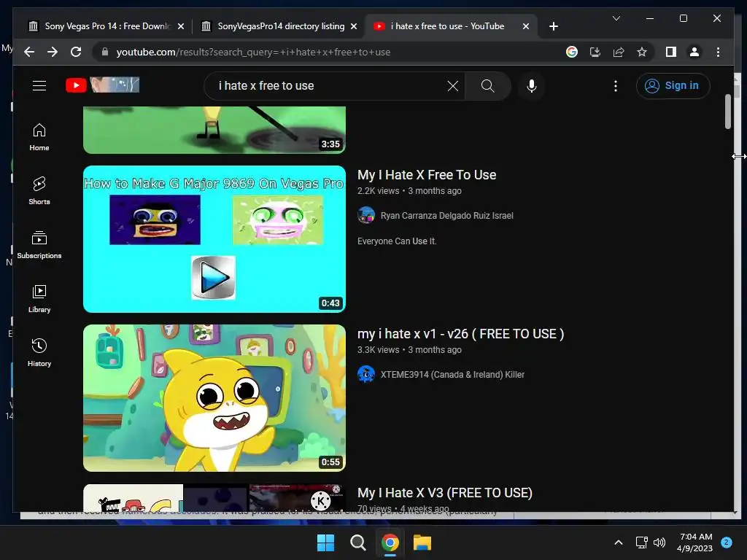Open the G Major 9869 Vegas Pro thumbnail
747x560 pixels.
[x=214, y=239]
